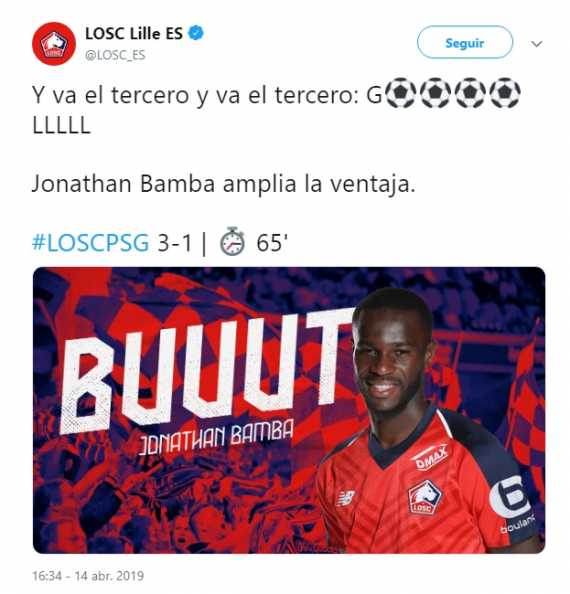The width and height of the screenshot is (570, 594).
Task: Click the last soccer ball emoji
Action: 505,93
